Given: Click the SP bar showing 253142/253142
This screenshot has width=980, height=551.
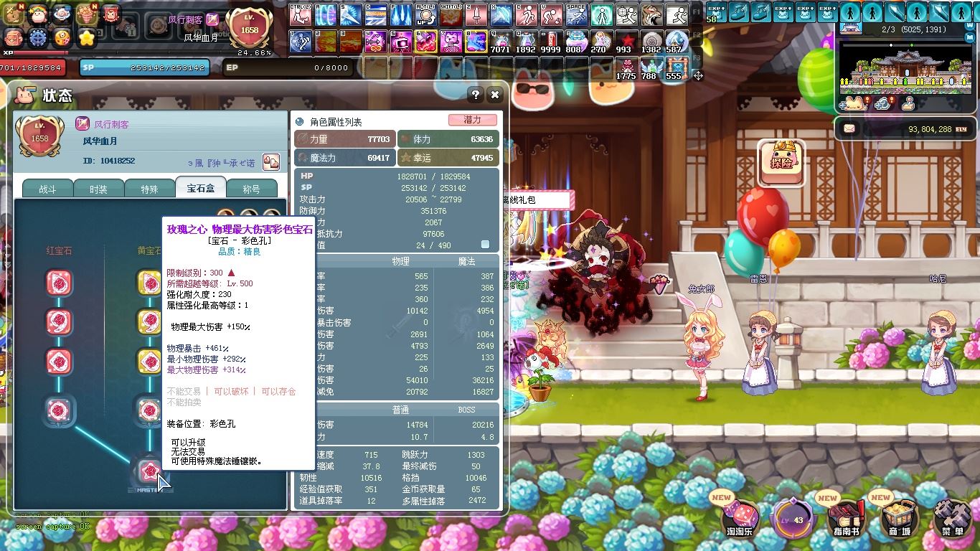Looking at the screenshot, I should point(145,67).
